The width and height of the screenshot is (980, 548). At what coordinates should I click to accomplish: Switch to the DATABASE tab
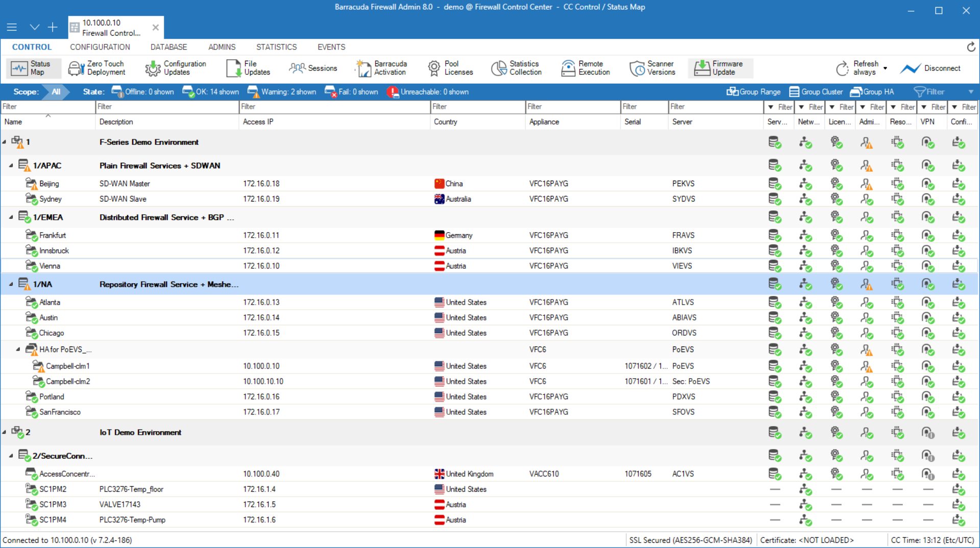169,47
